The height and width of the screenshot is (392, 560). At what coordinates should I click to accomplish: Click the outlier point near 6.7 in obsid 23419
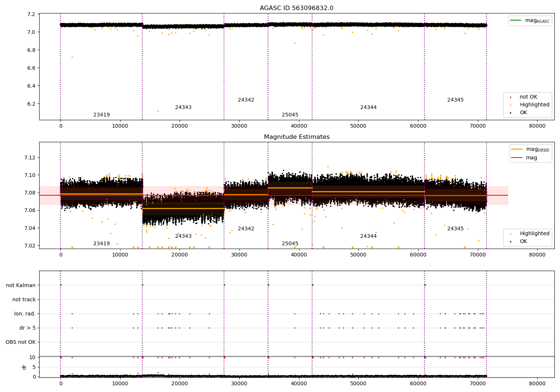pyautogui.click(x=72, y=57)
